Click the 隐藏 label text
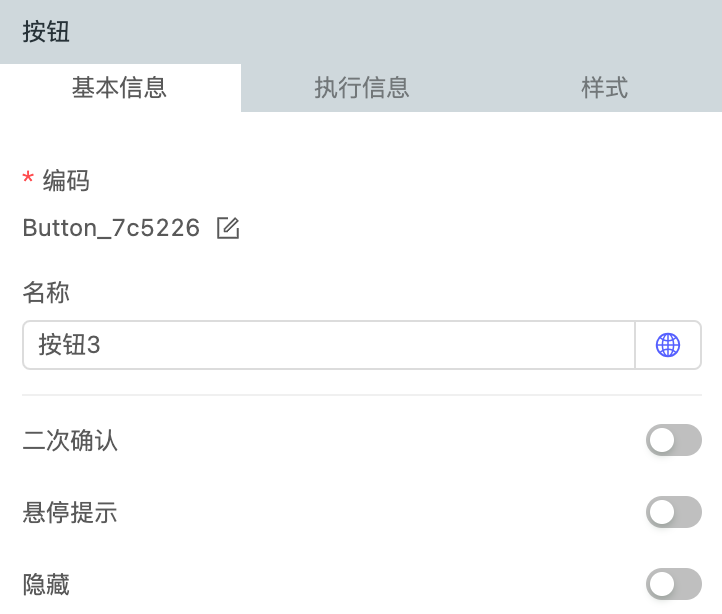 [x=46, y=585]
